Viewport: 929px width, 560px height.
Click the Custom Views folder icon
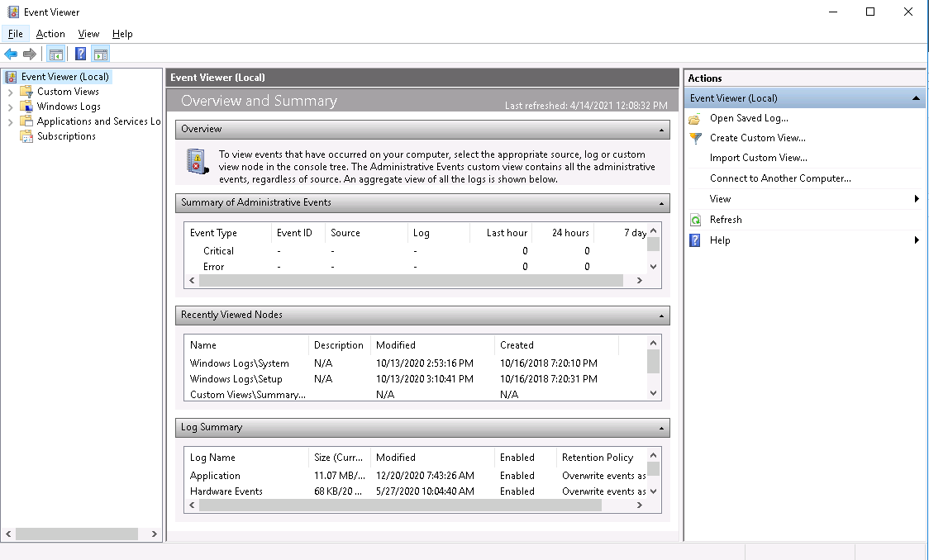26,92
